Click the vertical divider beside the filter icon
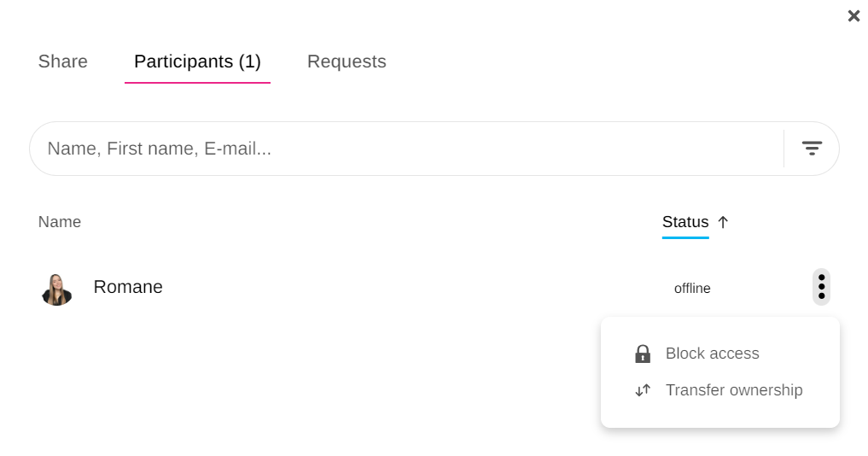 (784, 149)
